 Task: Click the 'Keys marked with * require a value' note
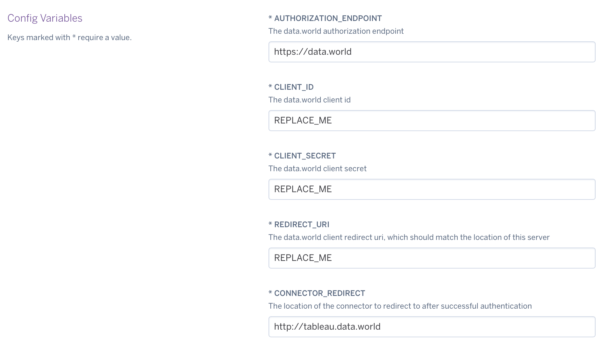[69, 38]
